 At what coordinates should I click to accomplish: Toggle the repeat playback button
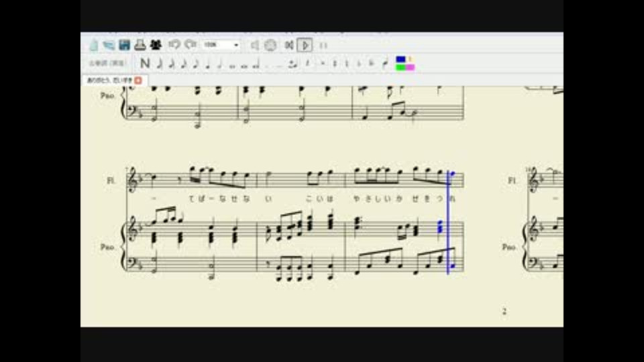pyautogui.click(x=323, y=45)
